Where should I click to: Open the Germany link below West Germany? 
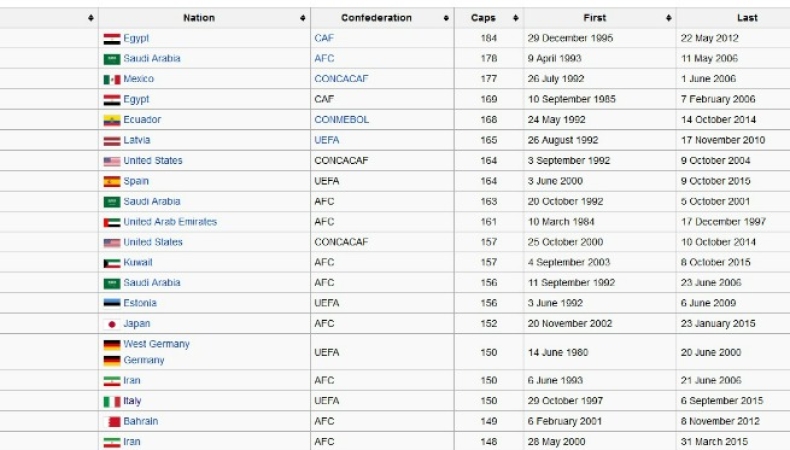pyautogui.click(x=144, y=360)
